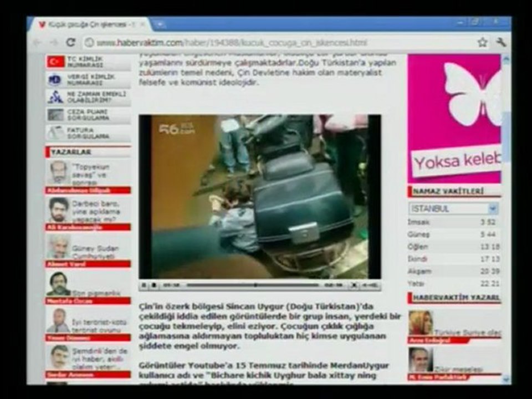Reload the page with the refresh icon

pyautogui.click(x=70, y=43)
